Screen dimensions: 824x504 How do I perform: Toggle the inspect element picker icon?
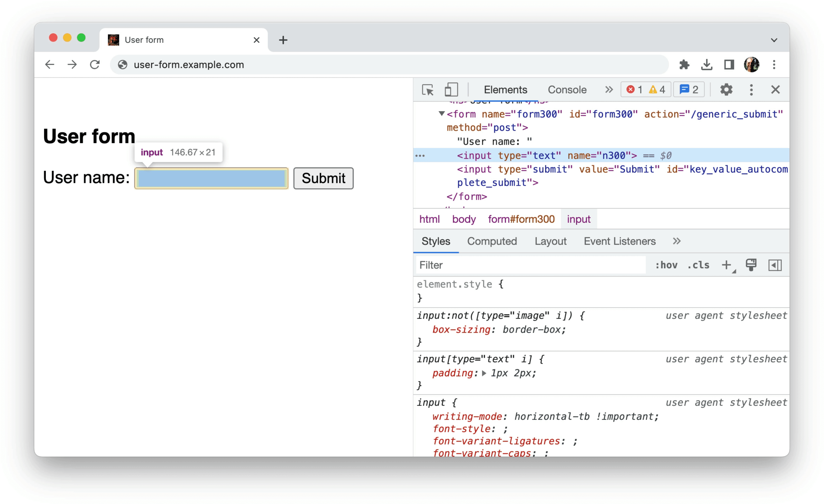tap(428, 90)
